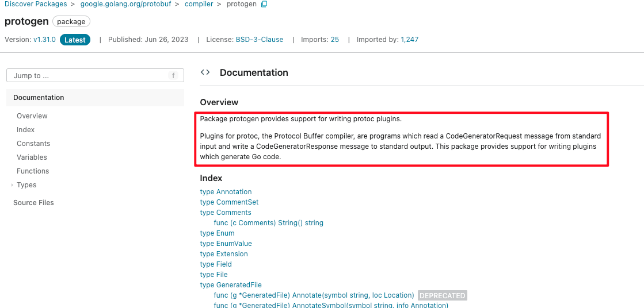Go to google.golang.org/protobuf breadcrumb
Screen dimensions: 644x308
click(125, 4)
